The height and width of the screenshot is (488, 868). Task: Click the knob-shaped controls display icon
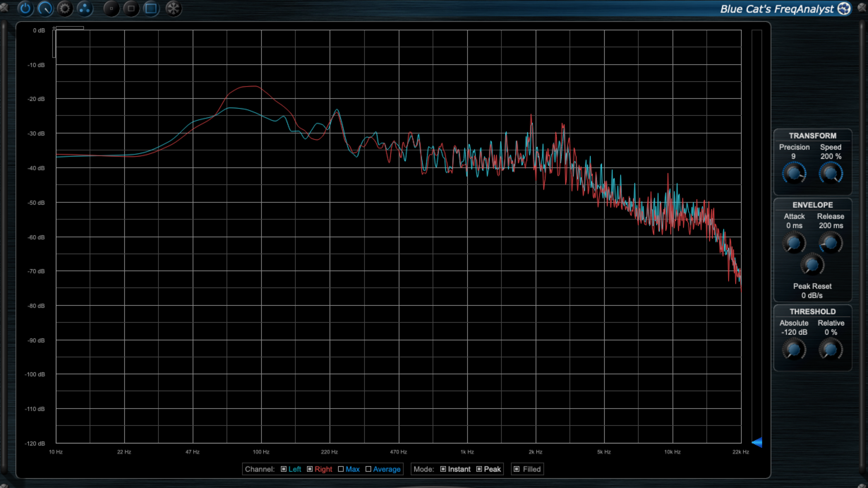45,8
